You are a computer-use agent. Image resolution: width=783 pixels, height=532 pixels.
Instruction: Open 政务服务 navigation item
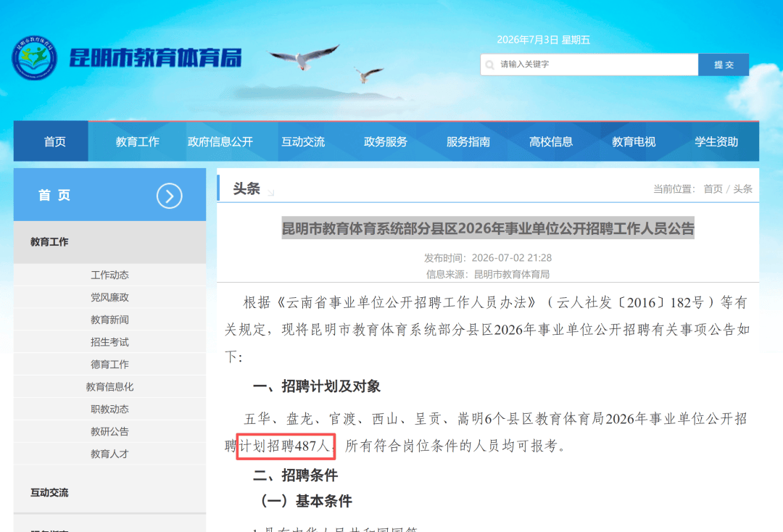tap(386, 142)
